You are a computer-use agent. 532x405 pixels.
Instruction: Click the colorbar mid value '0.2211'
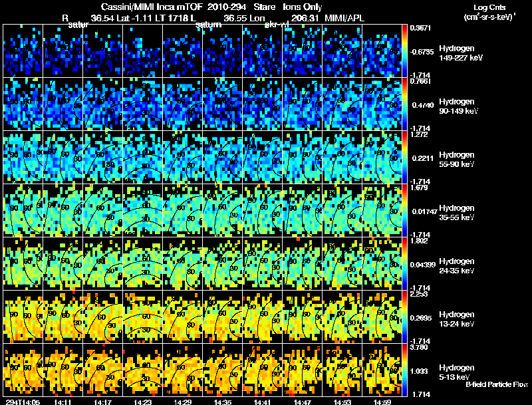tap(423, 158)
